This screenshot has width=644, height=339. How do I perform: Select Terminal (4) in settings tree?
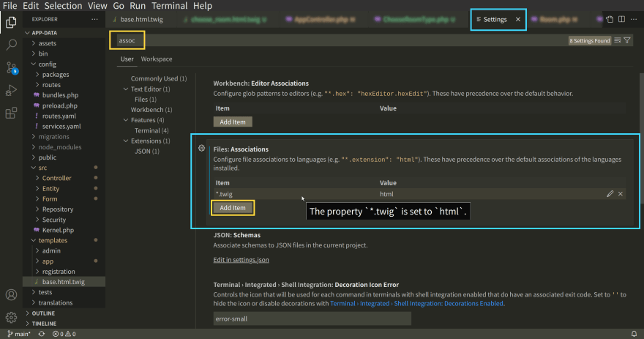[151, 130]
